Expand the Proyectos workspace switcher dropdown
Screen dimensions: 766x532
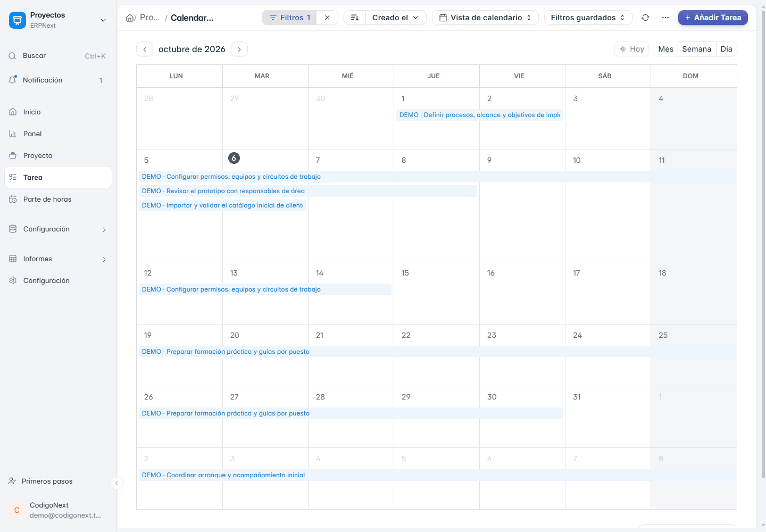103,20
